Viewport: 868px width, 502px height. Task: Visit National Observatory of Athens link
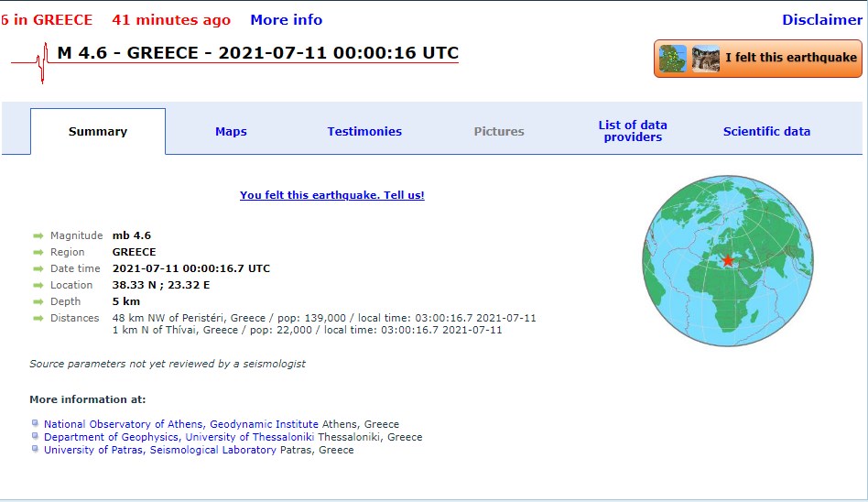(181, 424)
